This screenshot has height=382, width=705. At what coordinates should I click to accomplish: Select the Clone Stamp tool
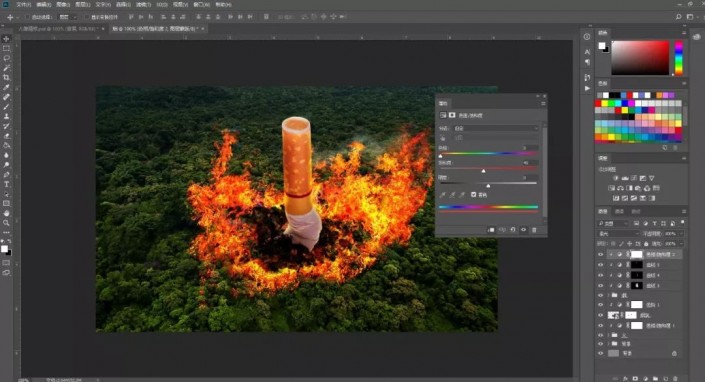point(6,116)
